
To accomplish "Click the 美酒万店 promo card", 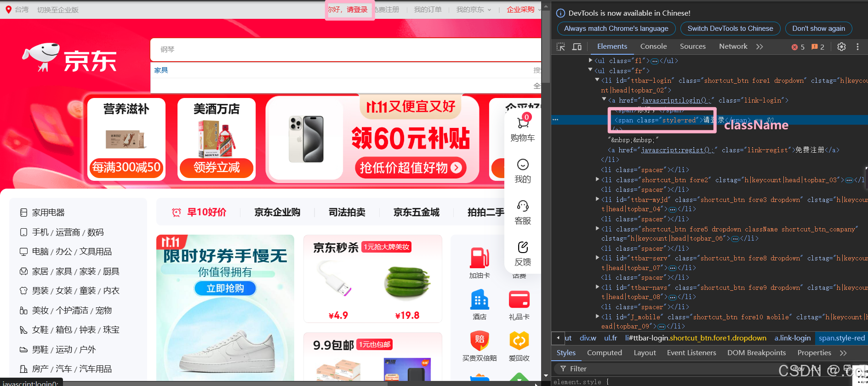I will (x=217, y=139).
